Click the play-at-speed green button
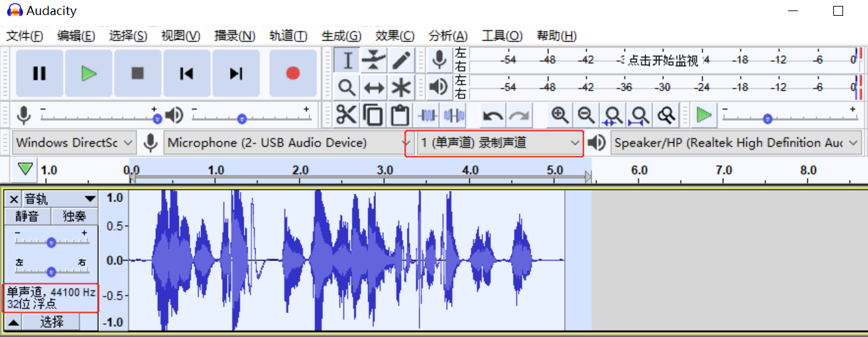Screen dimensions: 868x337 (x=704, y=115)
